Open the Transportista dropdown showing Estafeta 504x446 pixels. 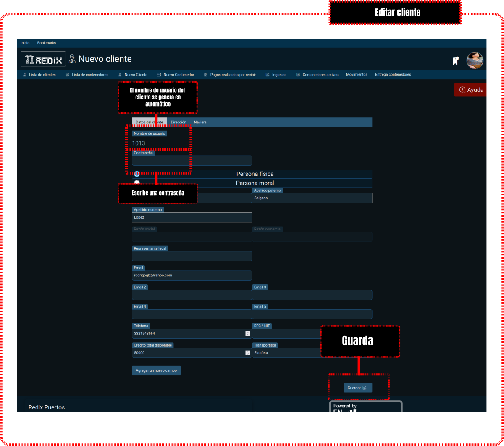[x=286, y=353]
